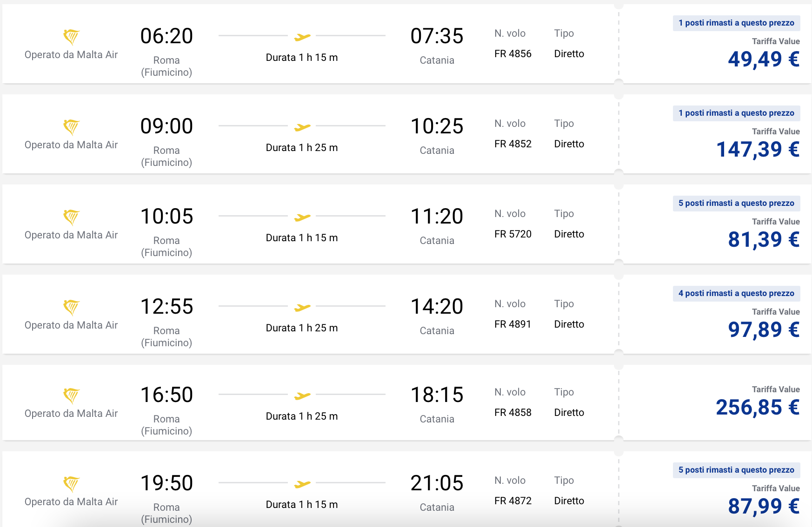The width and height of the screenshot is (812, 527).
Task: Click the Ryanair harp logo on the 06:20 flight
Action: [71, 36]
